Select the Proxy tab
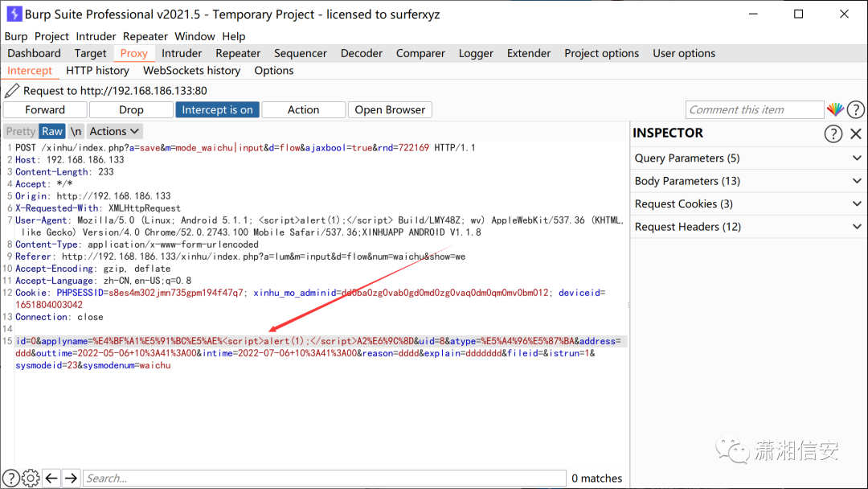Screen dimensions: 868x489 pyautogui.click(x=134, y=53)
